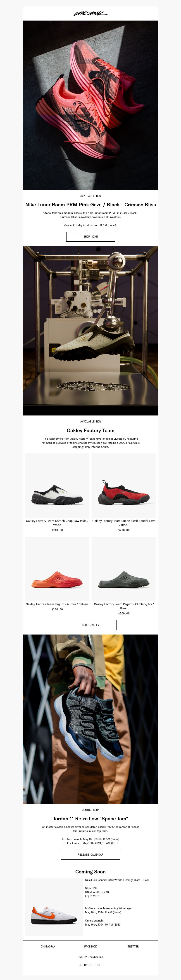Open the Jordan 11 Space Jam photo
This screenshot has height=980, width=181.
[90, 719]
